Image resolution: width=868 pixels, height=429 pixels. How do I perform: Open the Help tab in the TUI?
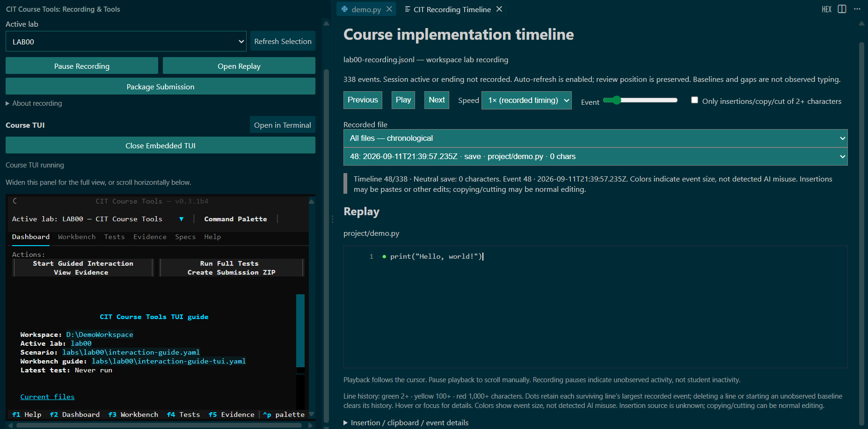pyautogui.click(x=212, y=237)
